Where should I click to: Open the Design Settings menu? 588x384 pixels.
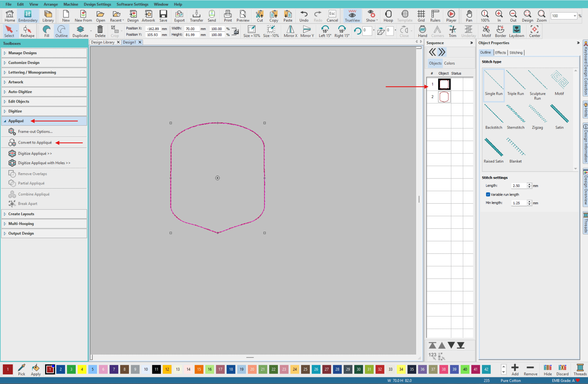[97, 4]
